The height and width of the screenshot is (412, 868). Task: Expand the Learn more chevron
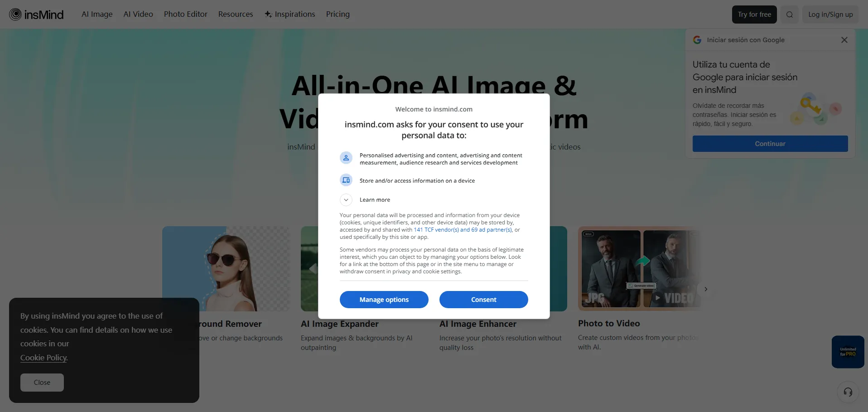346,200
